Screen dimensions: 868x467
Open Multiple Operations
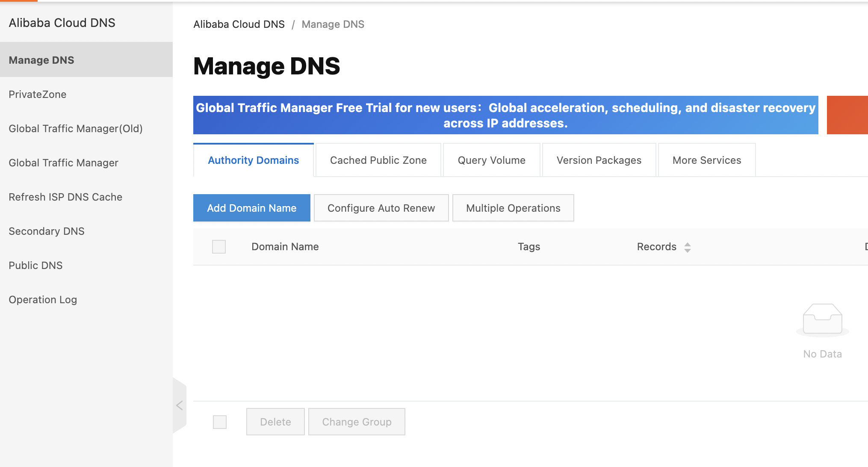click(513, 208)
